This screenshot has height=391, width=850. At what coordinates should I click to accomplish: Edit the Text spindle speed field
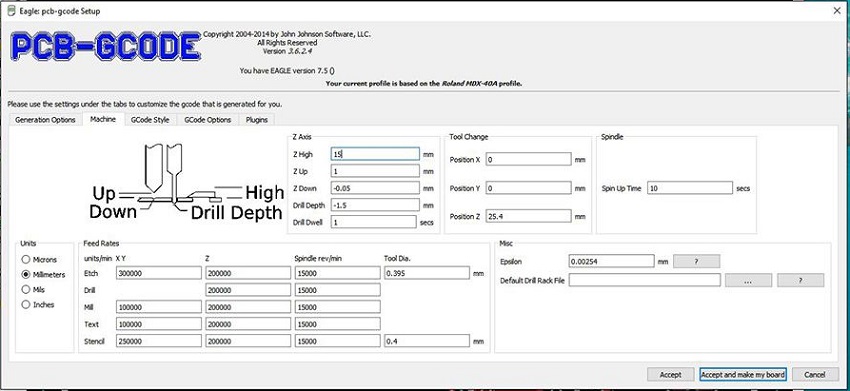338,324
